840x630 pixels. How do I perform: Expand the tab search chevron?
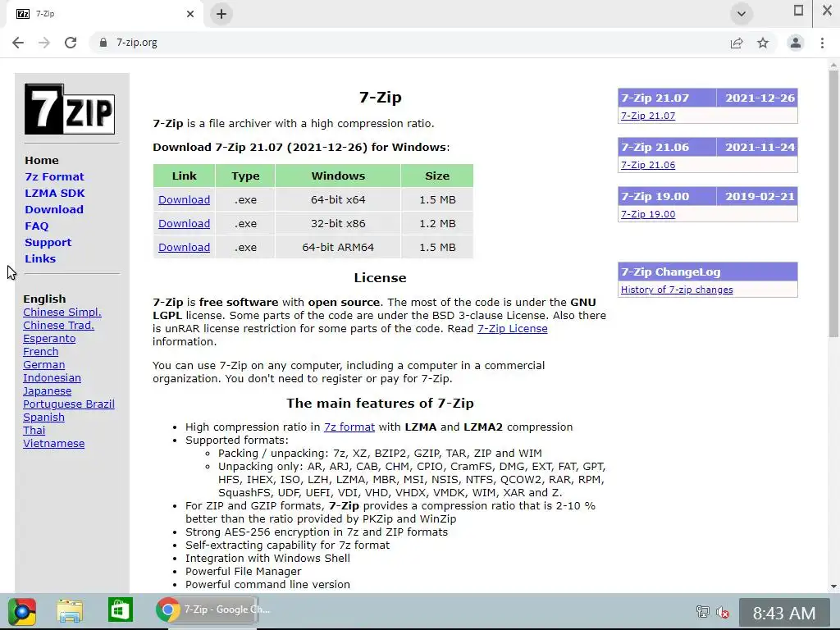742,14
